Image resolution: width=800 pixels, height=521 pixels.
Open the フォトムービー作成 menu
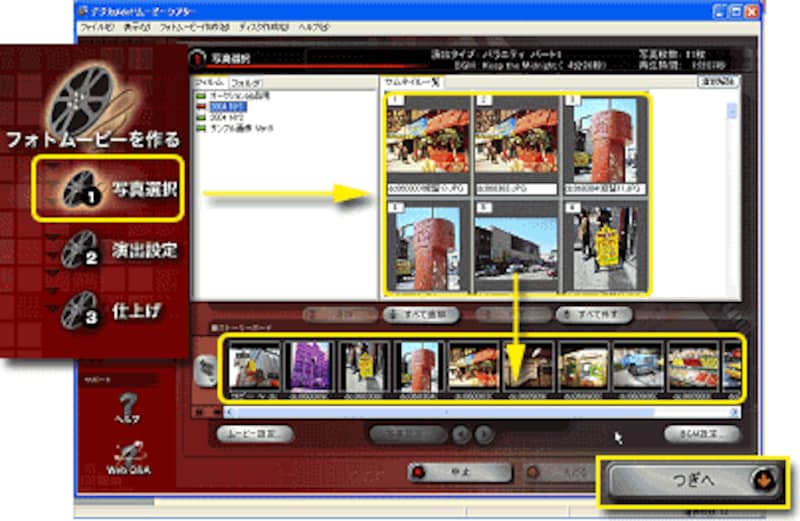coord(194,28)
